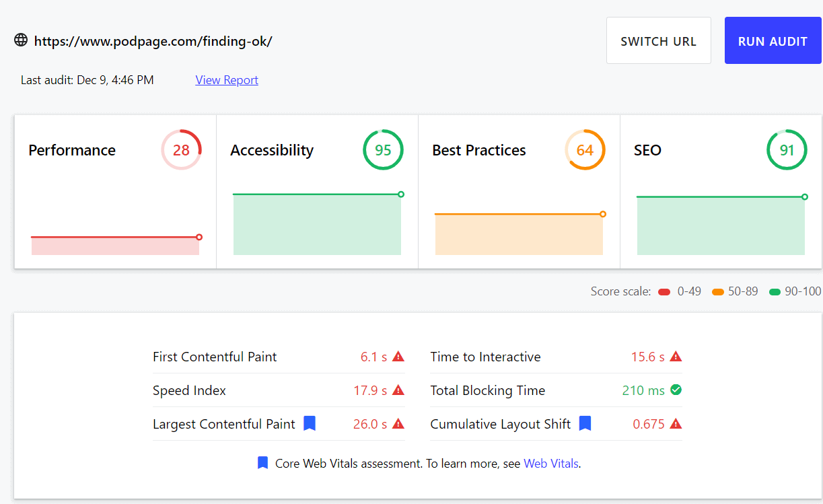Click the Cumulative Layout Shift label
Viewport: 823px width, 504px height.
tap(501, 424)
